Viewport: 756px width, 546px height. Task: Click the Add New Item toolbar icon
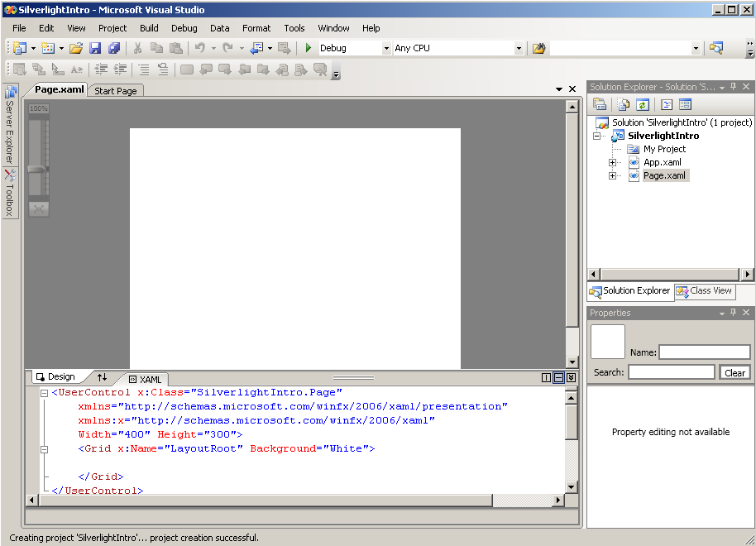48,48
